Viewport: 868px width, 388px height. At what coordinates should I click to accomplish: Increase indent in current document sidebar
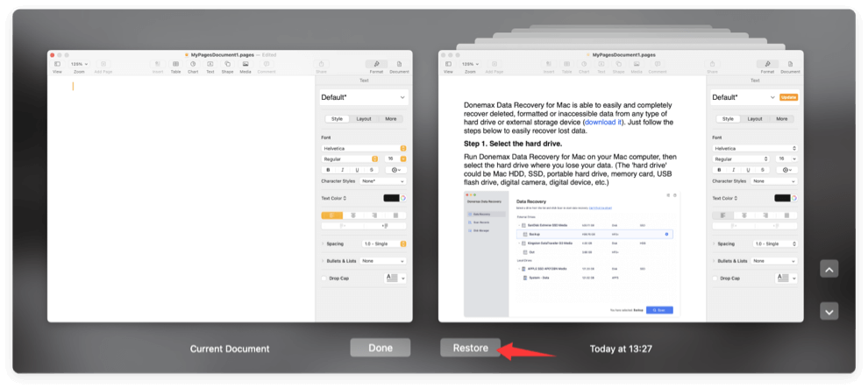click(x=385, y=225)
